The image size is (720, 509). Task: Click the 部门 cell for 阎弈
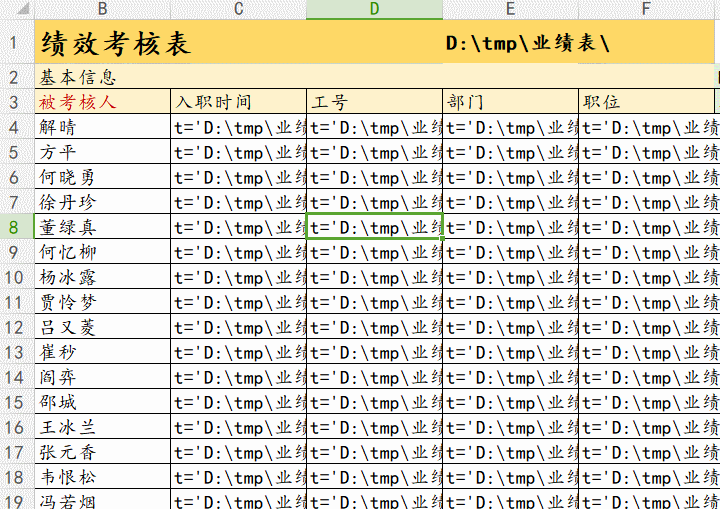510,376
